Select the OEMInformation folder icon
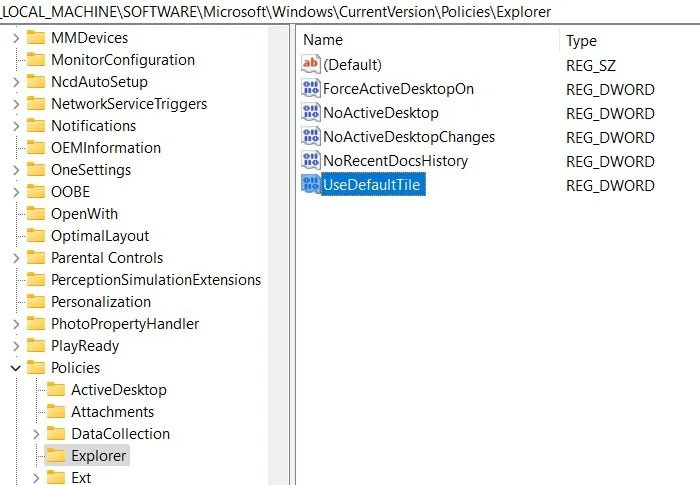 [36, 148]
